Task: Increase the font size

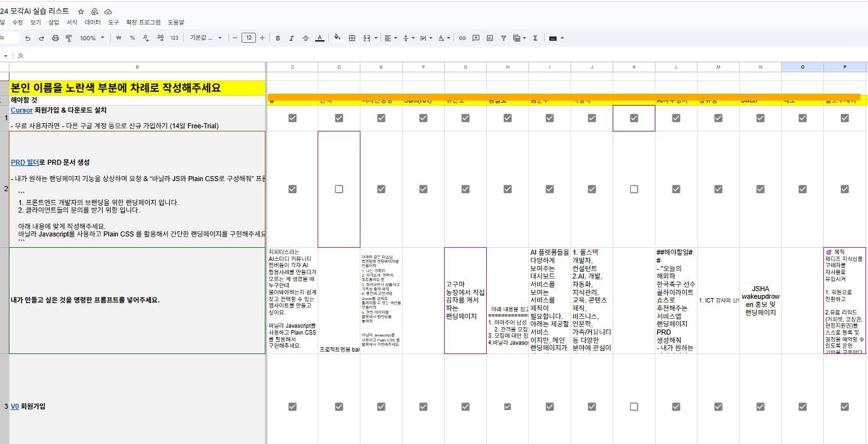Action: [x=262, y=38]
